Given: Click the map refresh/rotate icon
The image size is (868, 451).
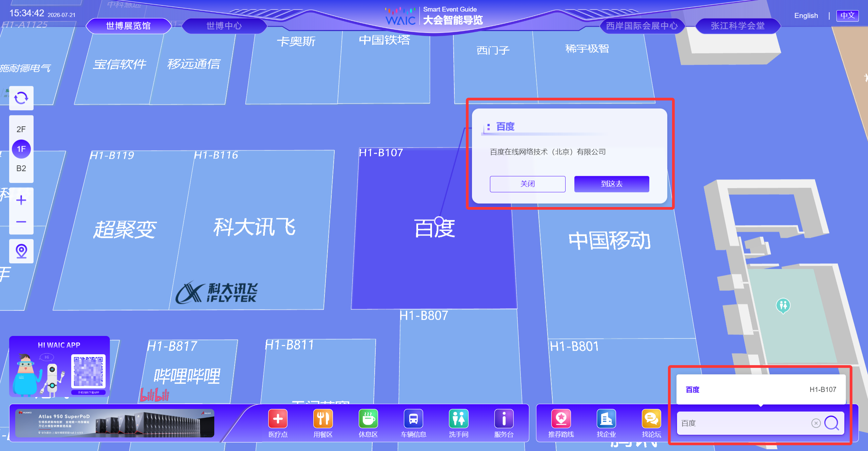Looking at the screenshot, I should [x=21, y=98].
